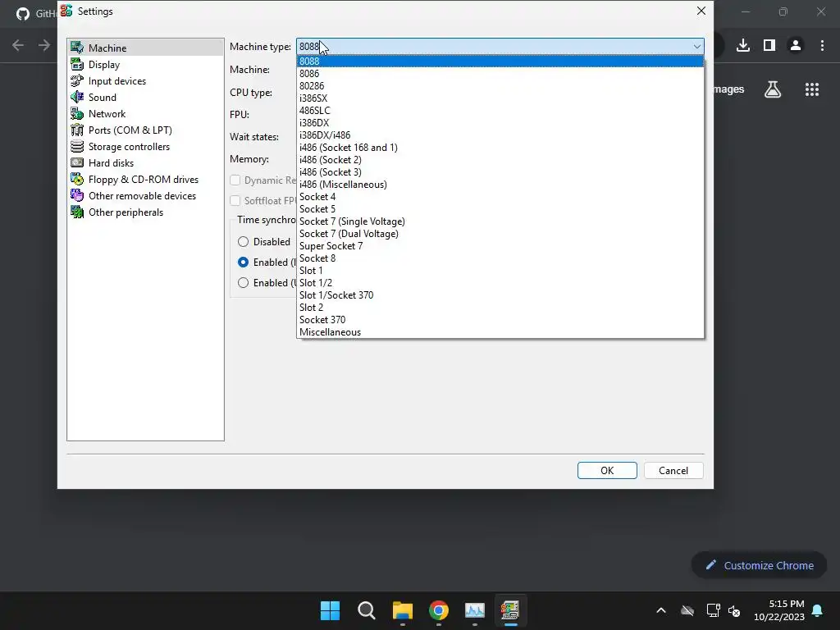This screenshot has width=840, height=630.
Task: Close the Settings dialog with X
Action: [x=701, y=11]
